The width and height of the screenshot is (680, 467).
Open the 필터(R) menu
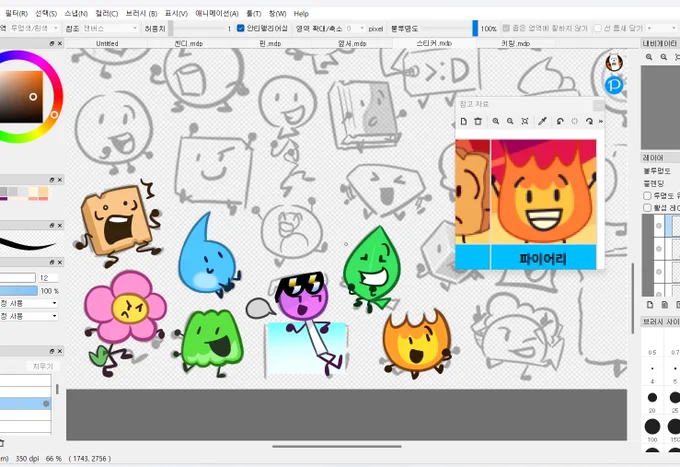point(16,13)
